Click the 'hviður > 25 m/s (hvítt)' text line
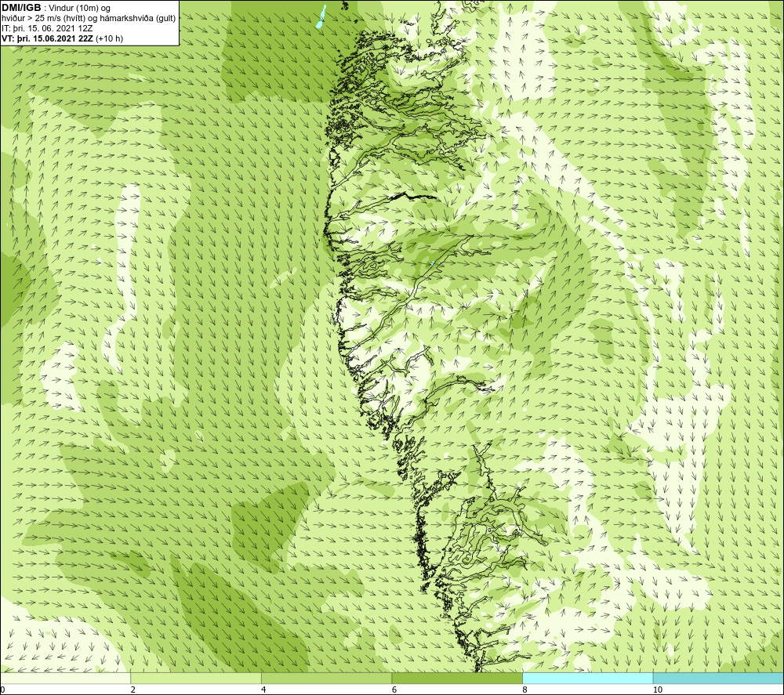The width and height of the screenshot is (784, 695). [89, 18]
